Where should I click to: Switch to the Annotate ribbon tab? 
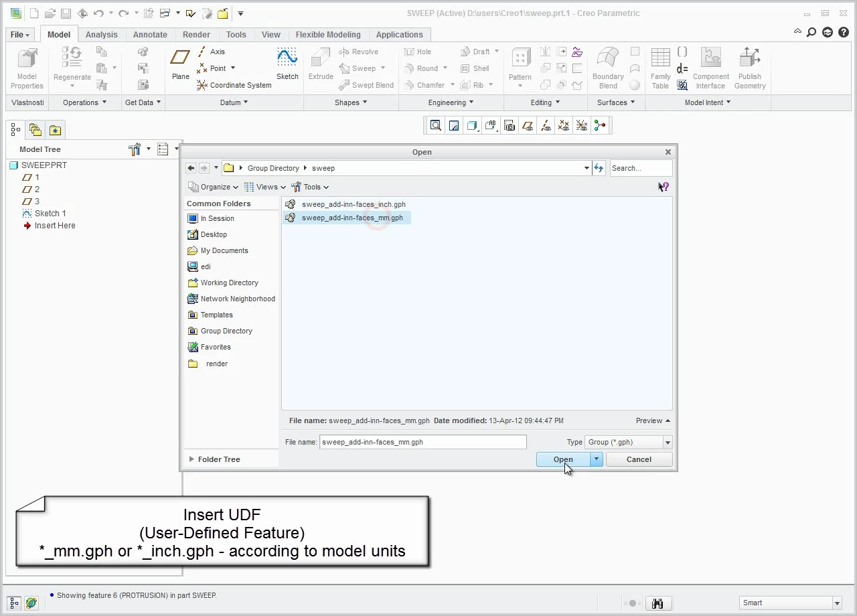150,35
